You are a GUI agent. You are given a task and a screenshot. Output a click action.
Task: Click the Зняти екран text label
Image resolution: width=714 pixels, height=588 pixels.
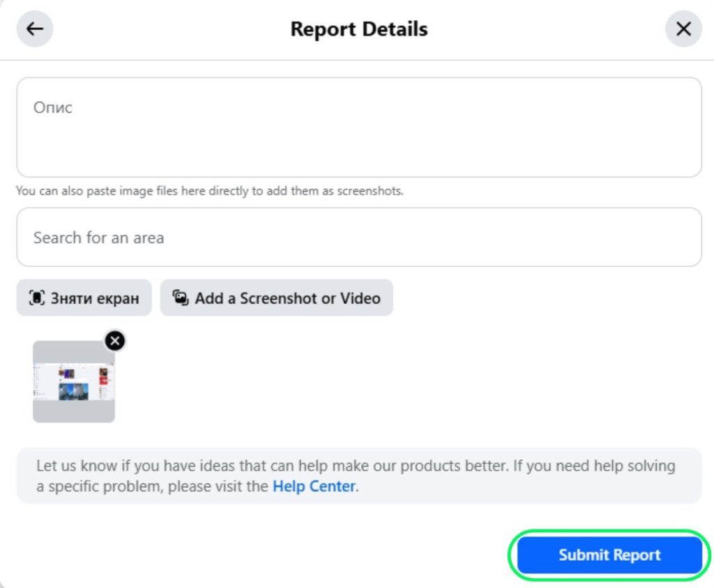pos(95,299)
